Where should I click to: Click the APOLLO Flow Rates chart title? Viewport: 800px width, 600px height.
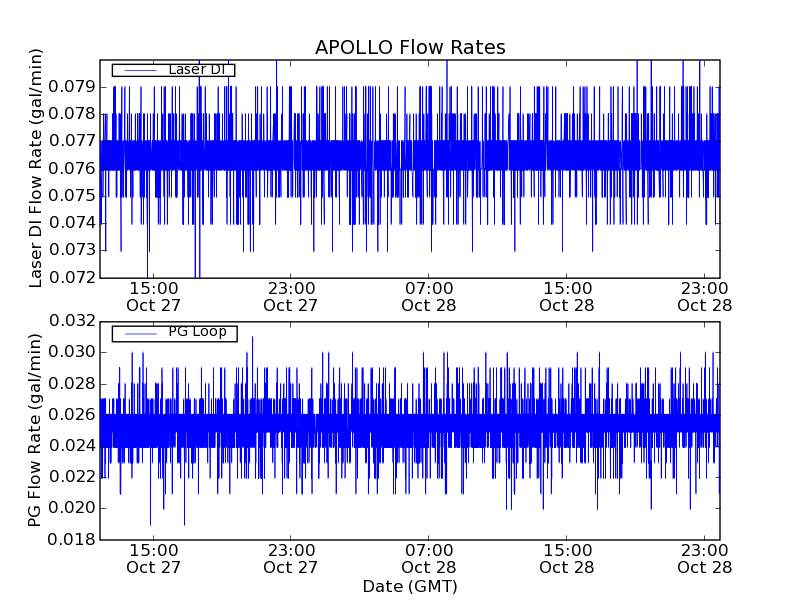(x=410, y=48)
